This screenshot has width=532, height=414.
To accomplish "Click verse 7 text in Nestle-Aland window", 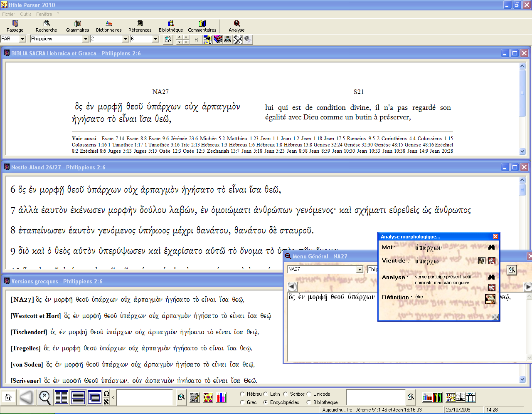I will tap(241, 210).
